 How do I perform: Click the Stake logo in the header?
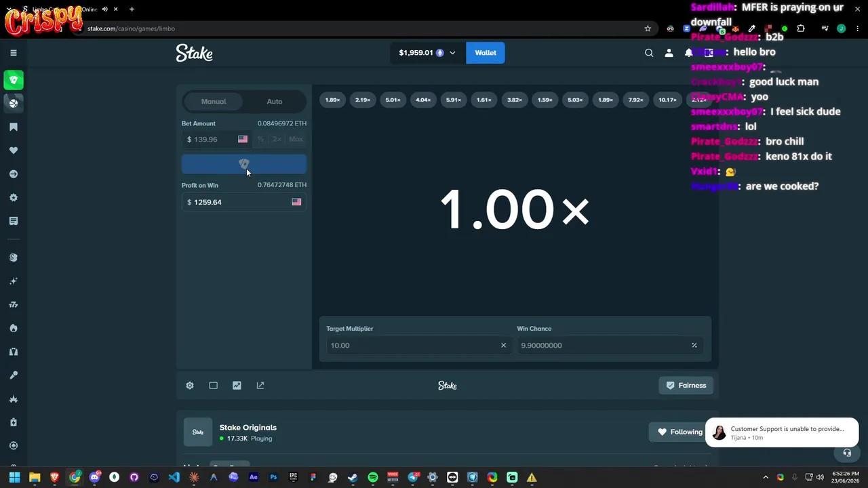click(195, 53)
